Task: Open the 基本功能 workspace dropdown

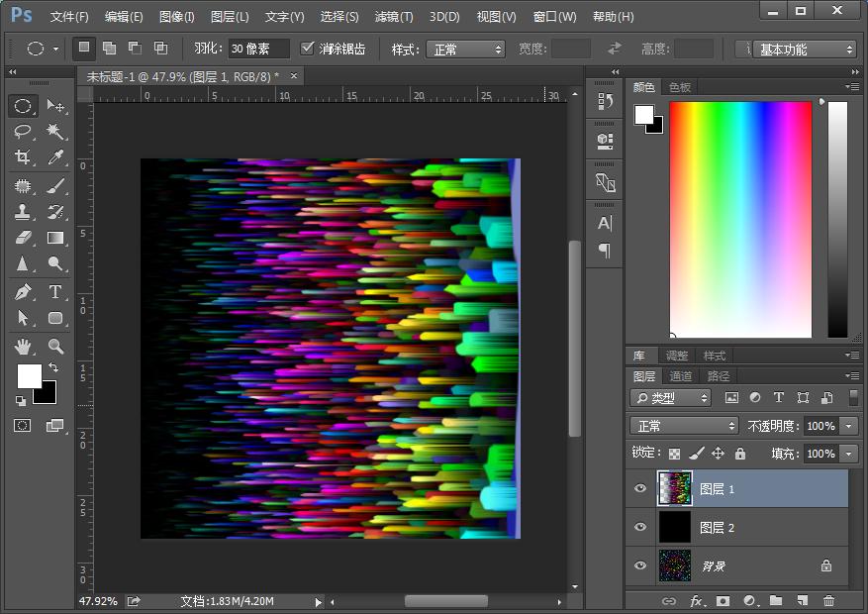Action: [x=804, y=49]
